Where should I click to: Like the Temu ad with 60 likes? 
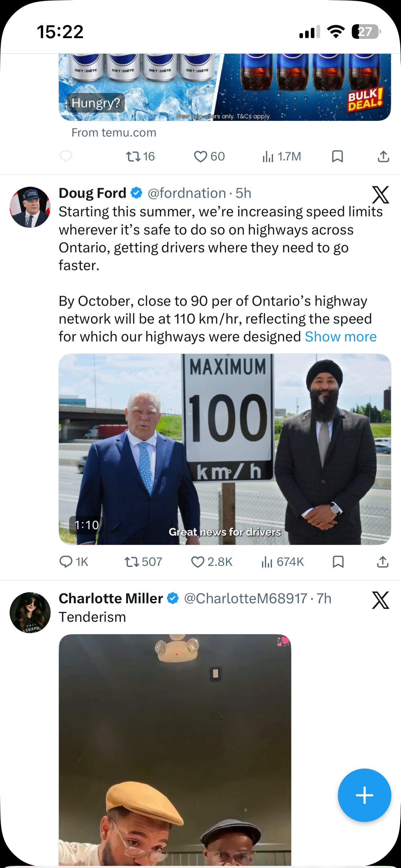click(x=209, y=156)
